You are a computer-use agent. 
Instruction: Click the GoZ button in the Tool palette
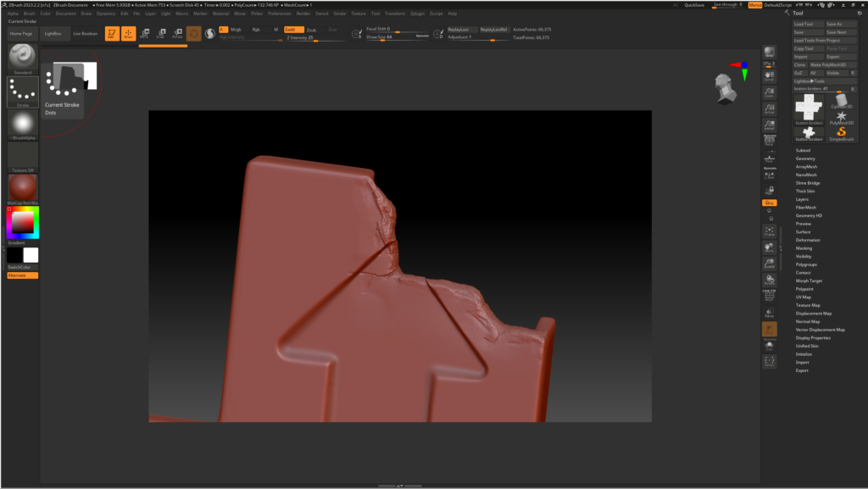(x=798, y=73)
